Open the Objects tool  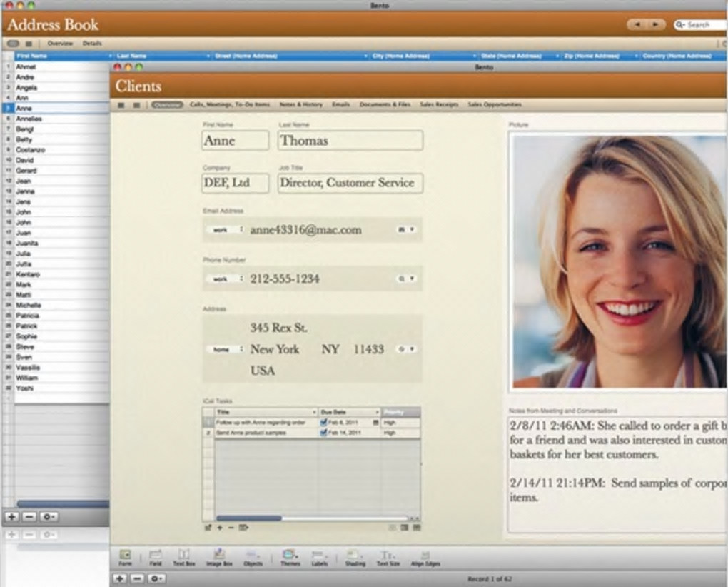coord(253,557)
